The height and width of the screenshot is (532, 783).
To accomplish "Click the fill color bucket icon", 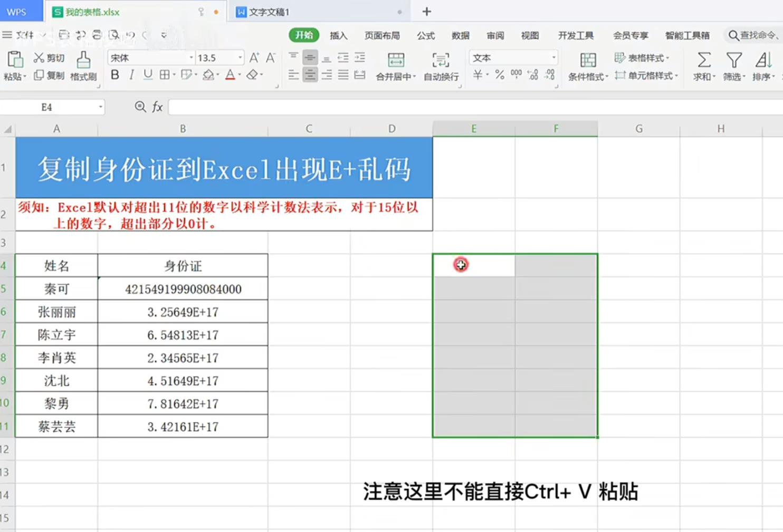I will [x=208, y=75].
